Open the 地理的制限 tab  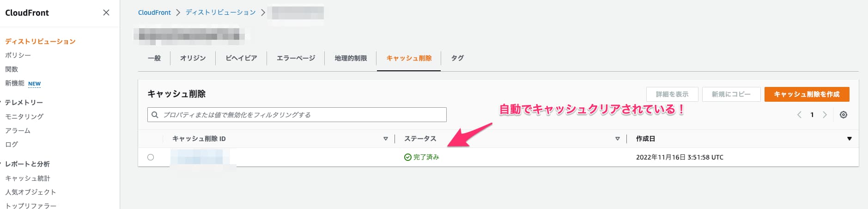coord(351,58)
